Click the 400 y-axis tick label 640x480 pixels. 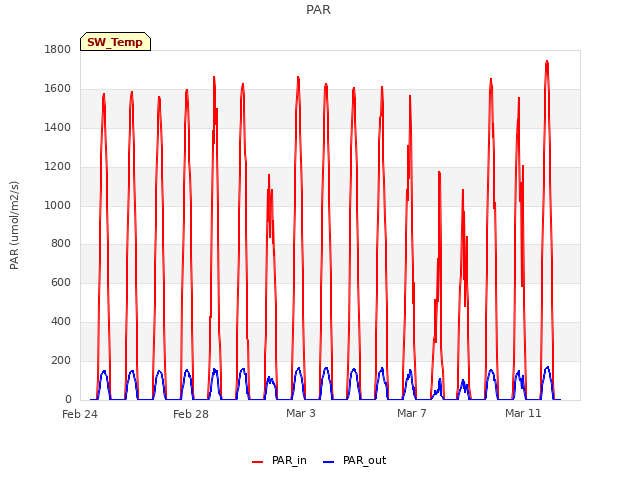tap(61, 322)
